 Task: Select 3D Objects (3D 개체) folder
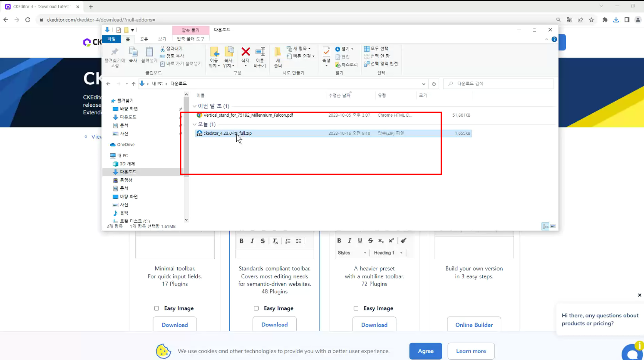(x=127, y=164)
